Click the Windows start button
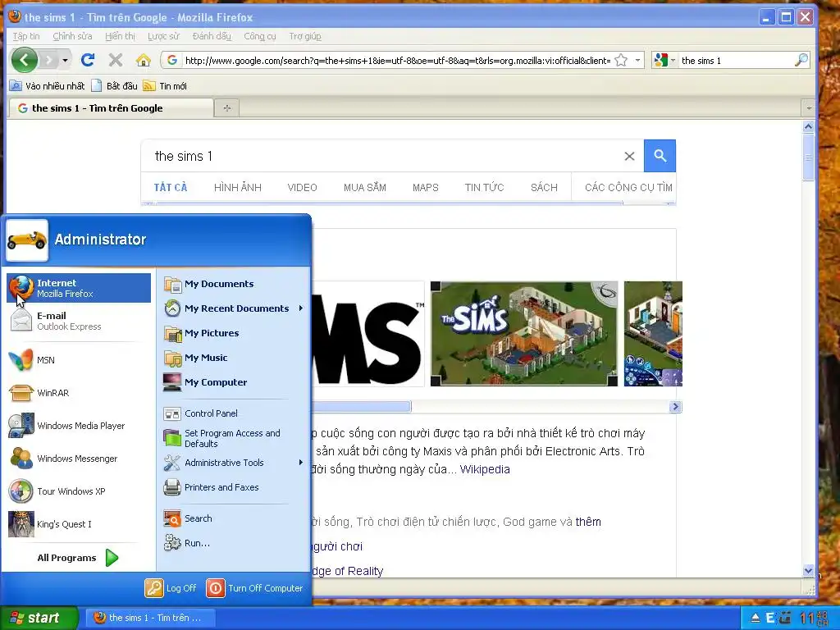The image size is (840, 630). 39,618
